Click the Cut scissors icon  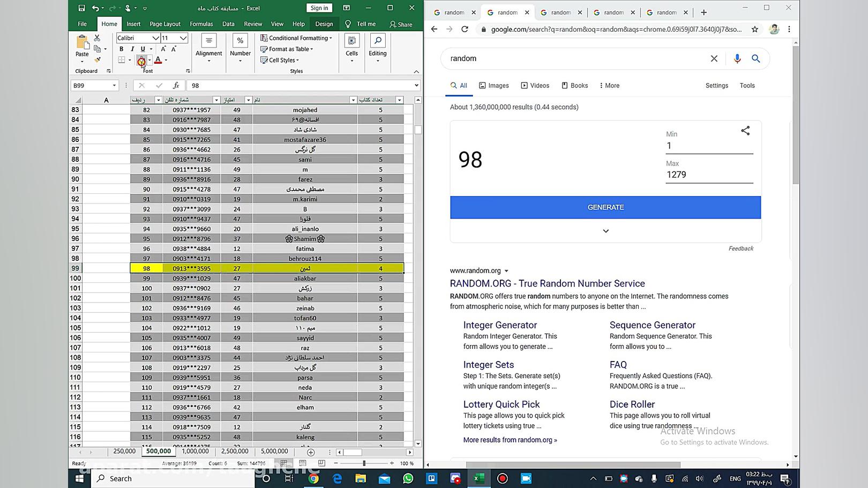[97, 38]
